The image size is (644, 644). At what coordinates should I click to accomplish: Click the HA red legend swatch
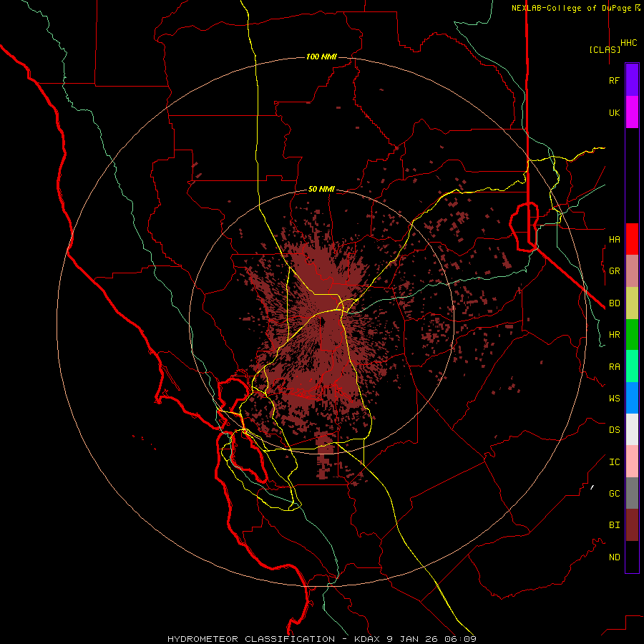(x=632, y=239)
